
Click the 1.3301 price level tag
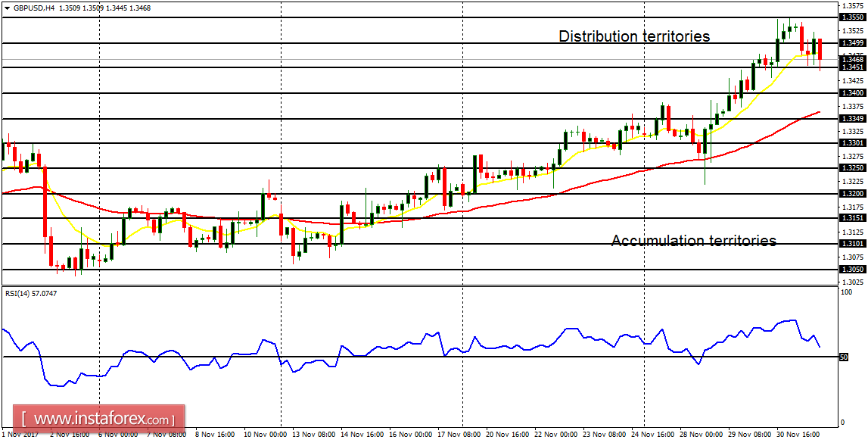(852, 143)
